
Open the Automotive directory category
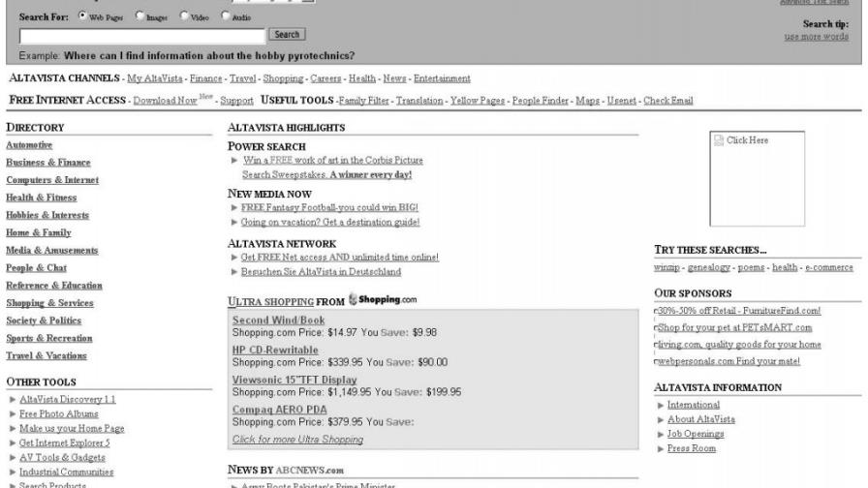29,145
